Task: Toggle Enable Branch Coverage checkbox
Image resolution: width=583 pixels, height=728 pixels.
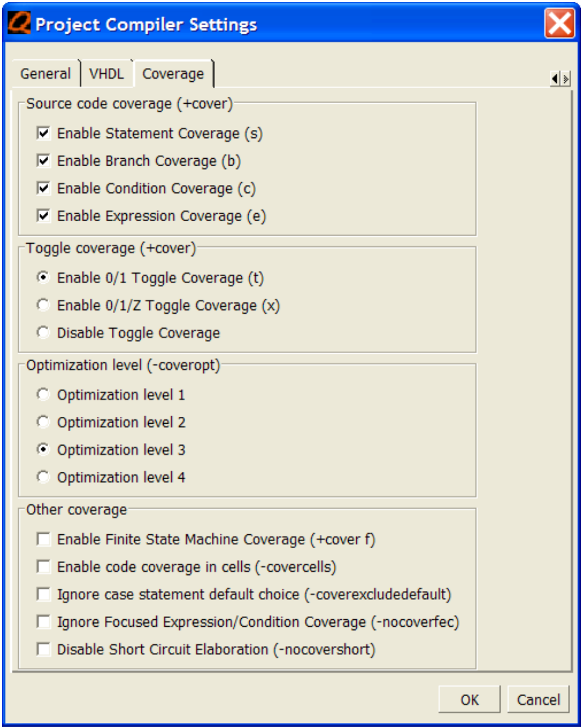Action: [44, 161]
